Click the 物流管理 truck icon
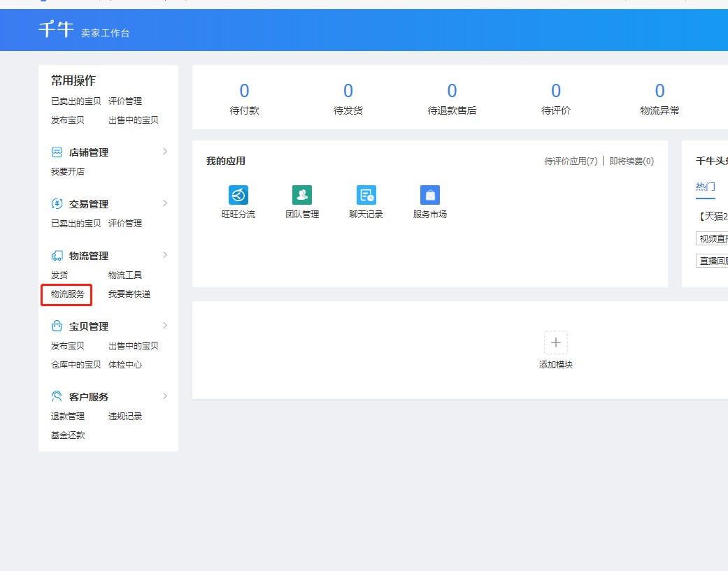 point(57,256)
